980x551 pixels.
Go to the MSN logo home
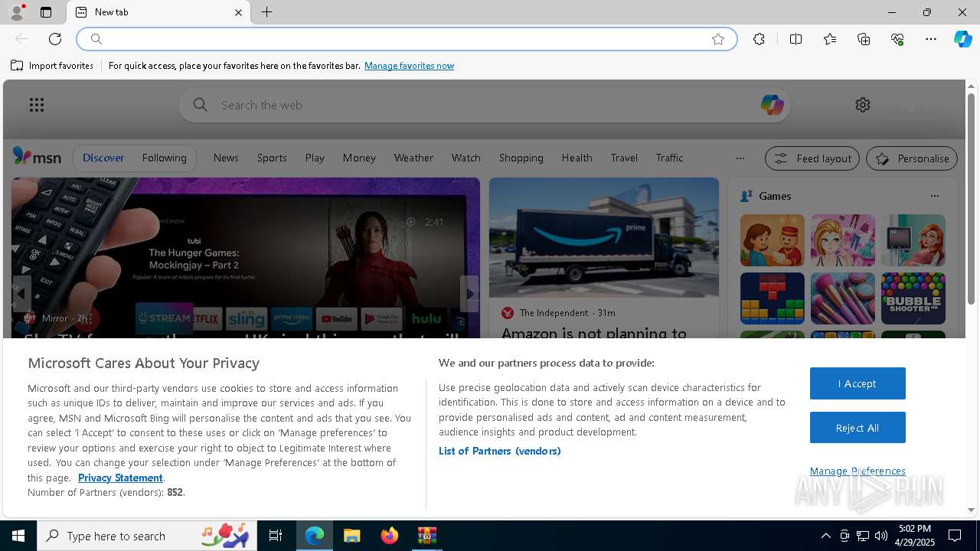pos(37,157)
